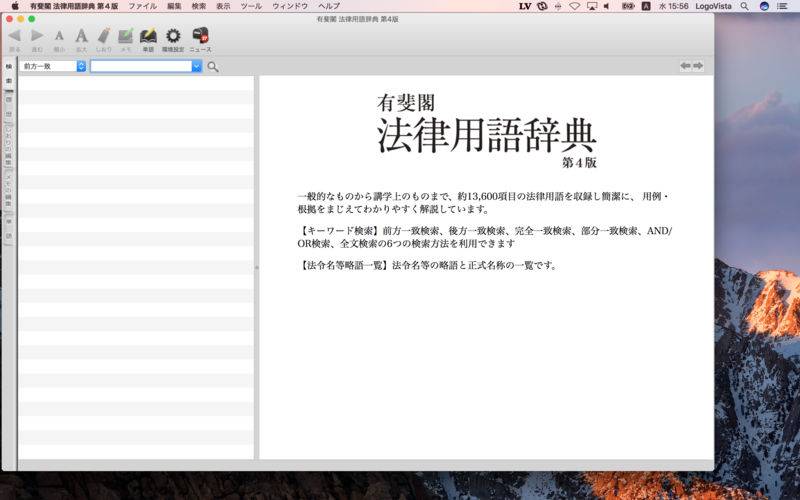Viewport: 800px width, 500px height.
Task: Expand the search history dropdown arrow
Action: pos(197,66)
